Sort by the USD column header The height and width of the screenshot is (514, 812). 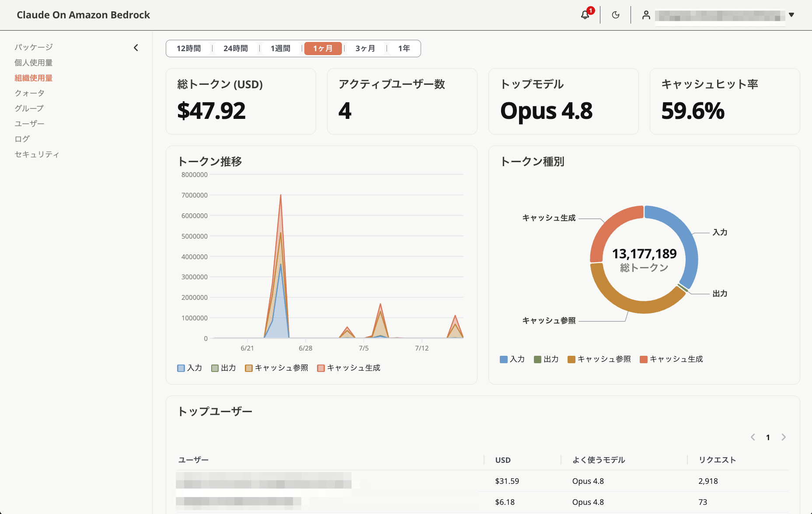point(503,460)
